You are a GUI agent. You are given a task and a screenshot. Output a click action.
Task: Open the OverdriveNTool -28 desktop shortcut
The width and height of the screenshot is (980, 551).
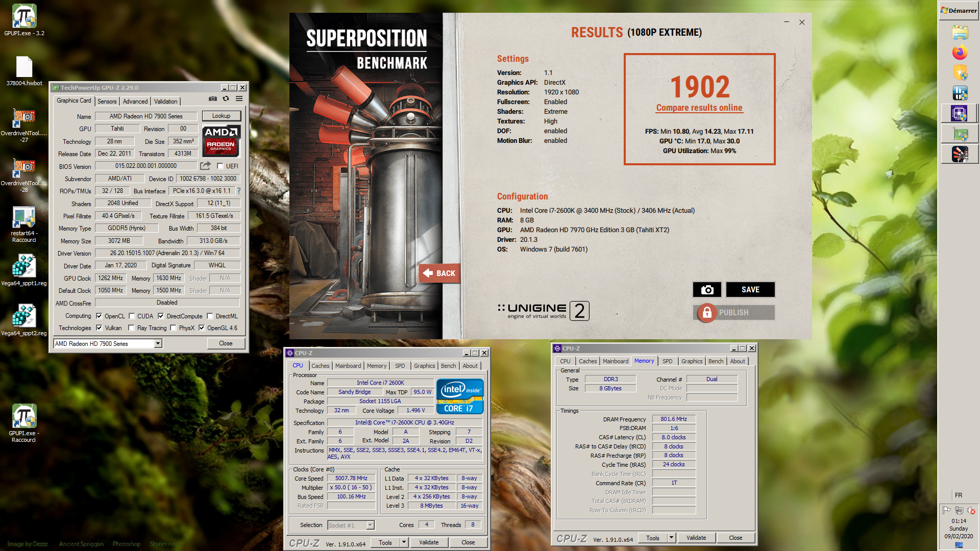[x=24, y=175]
